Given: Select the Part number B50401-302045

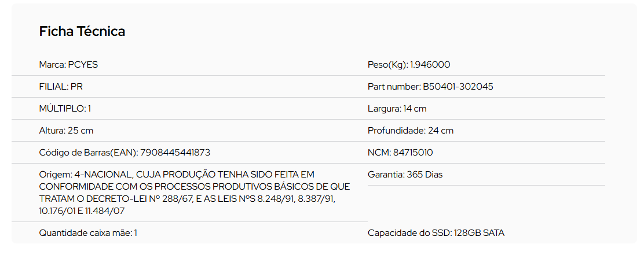Looking at the screenshot, I should (x=458, y=87).
